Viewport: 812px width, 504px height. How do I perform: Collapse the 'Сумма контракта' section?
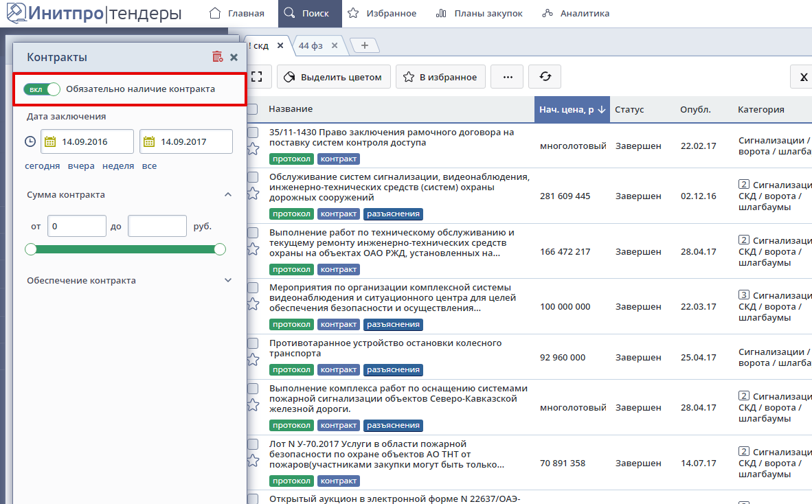pyautogui.click(x=228, y=195)
